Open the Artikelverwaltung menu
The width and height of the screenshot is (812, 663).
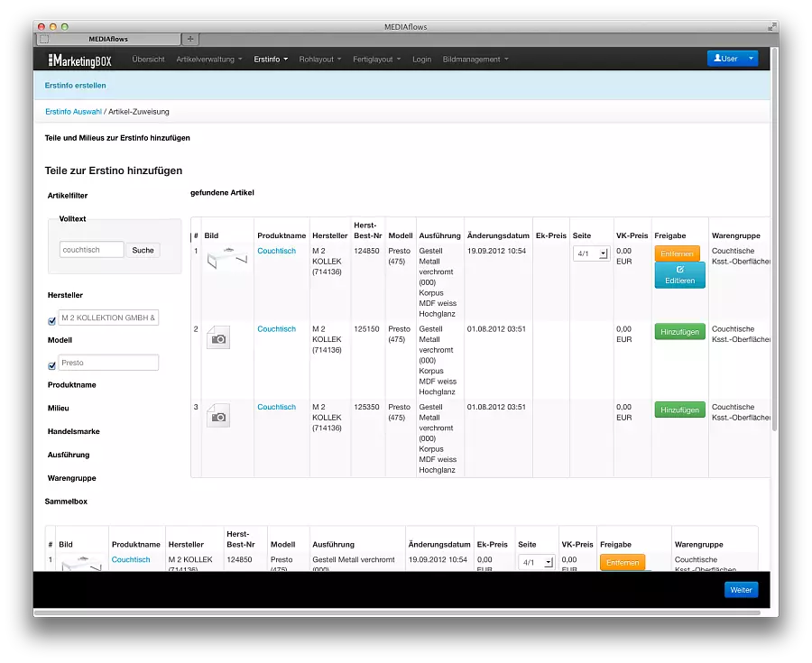point(209,60)
